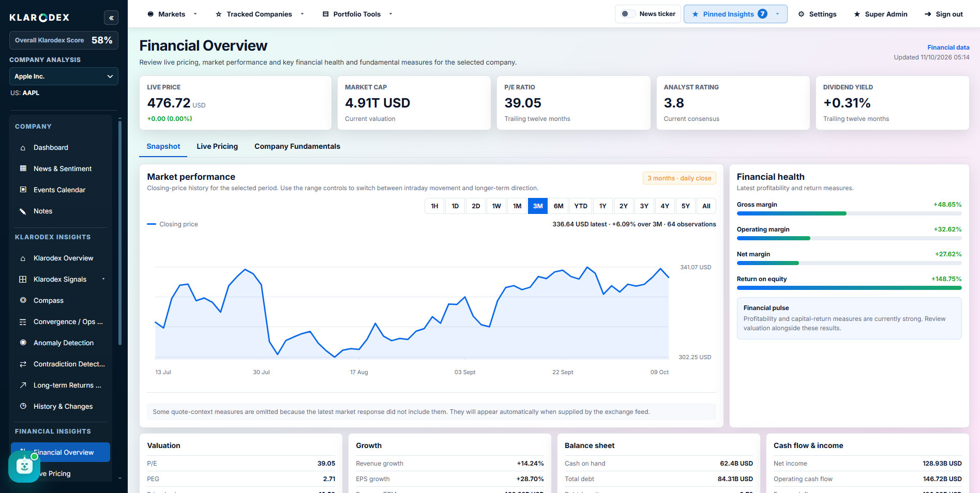Select the All range button

click(706, 206)
